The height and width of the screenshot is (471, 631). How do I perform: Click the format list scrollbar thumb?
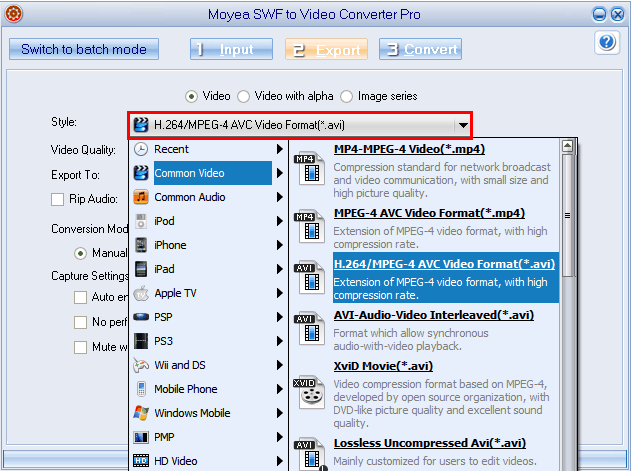(567, 215)
